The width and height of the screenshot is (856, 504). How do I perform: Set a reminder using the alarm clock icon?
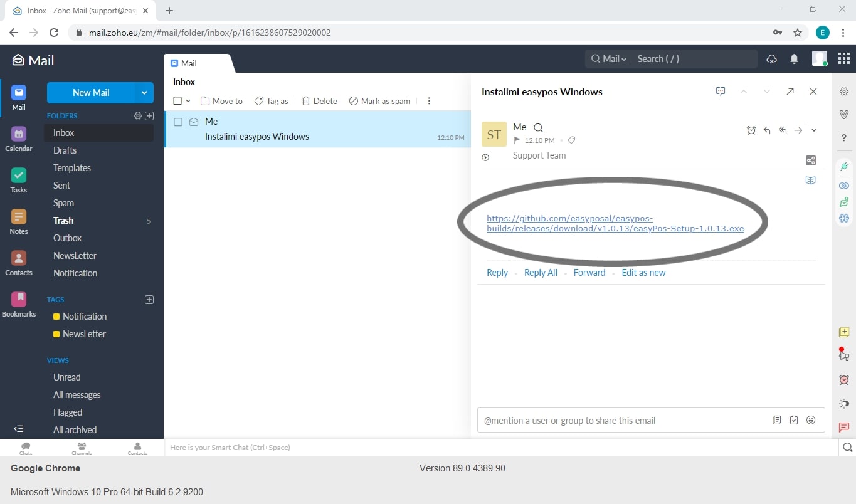click(751, 130)
